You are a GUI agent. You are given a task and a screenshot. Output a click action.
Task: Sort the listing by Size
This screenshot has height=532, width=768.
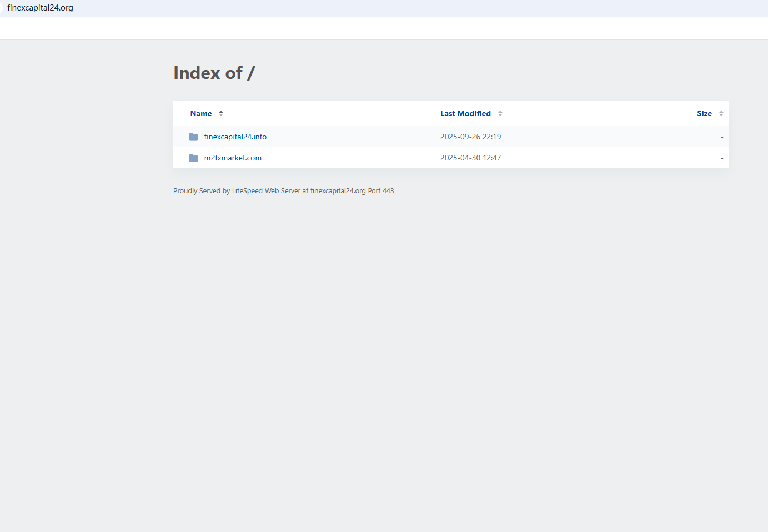click(x=704, y=113)
